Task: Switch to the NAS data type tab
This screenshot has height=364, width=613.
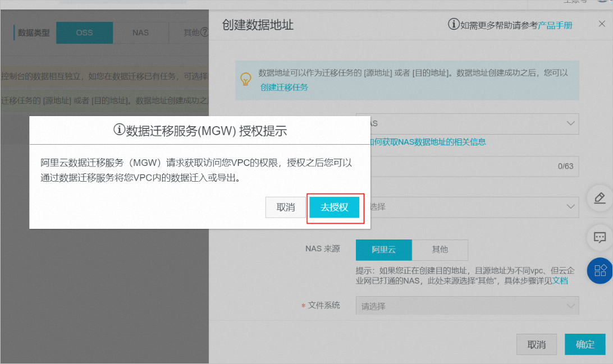Action: 141,33
